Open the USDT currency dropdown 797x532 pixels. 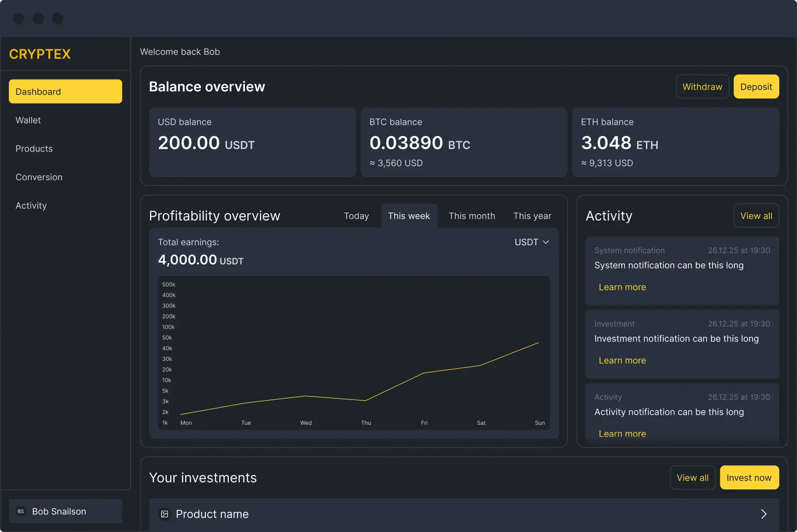click(x=531, y=242)
